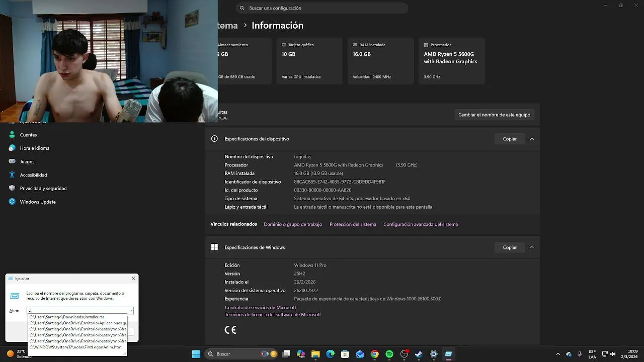Open Dominio o grupo de trabajo link
Image resolution: width=644 pixels, height=362 pixels.
[293, 224]
